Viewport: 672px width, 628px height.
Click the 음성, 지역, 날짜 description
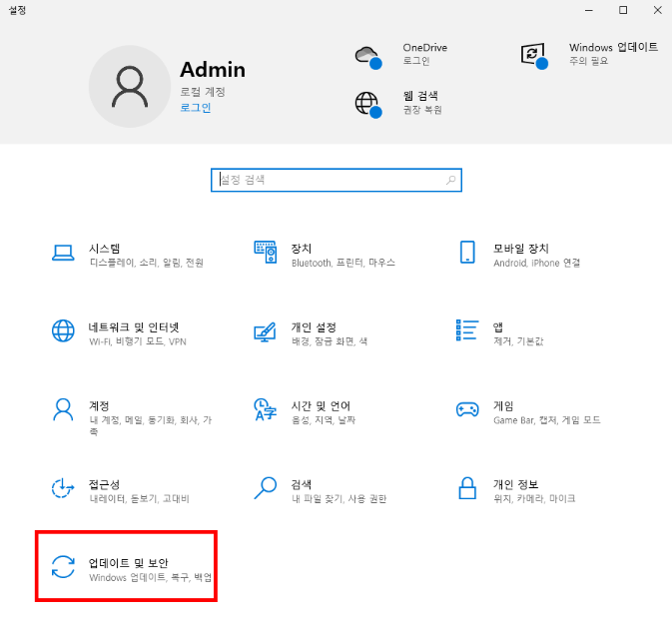[x=324, y=420]
